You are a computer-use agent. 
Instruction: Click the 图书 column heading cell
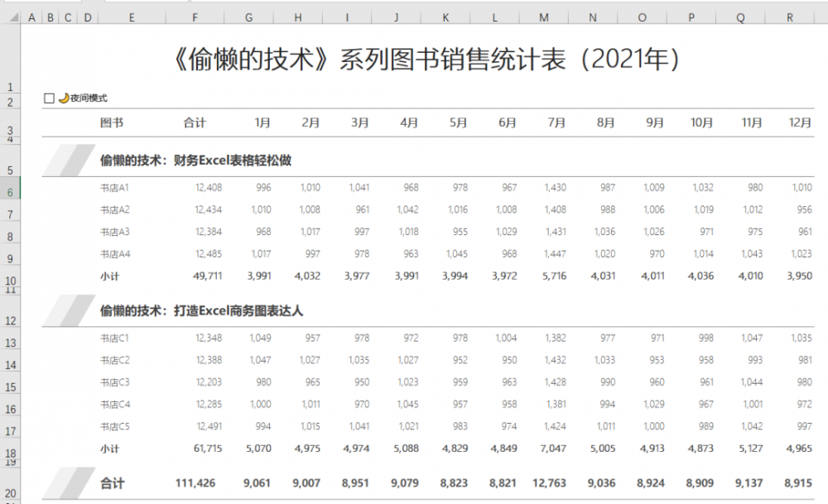(112, 123)
